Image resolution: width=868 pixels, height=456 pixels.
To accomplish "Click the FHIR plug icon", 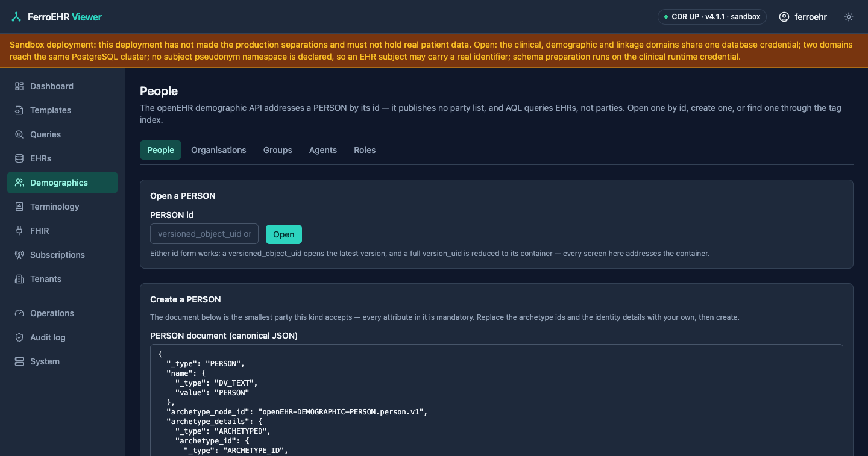I will pyautogui.click(x=19, y=231).
